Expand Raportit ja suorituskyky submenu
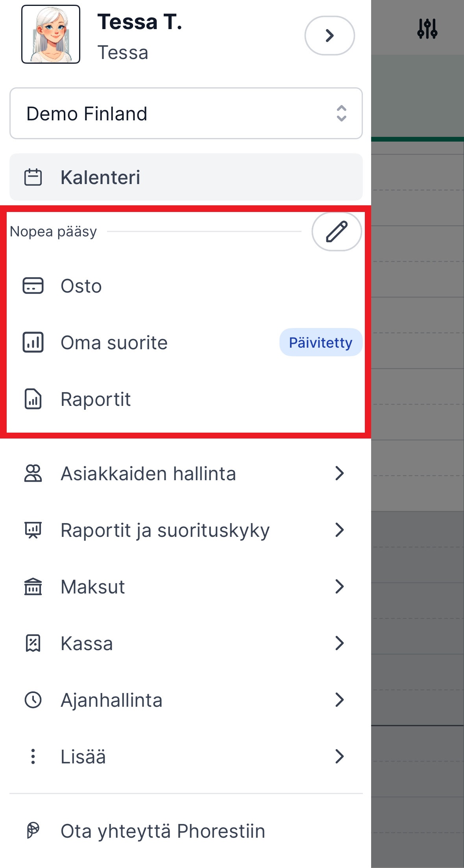 coord(339,530)
